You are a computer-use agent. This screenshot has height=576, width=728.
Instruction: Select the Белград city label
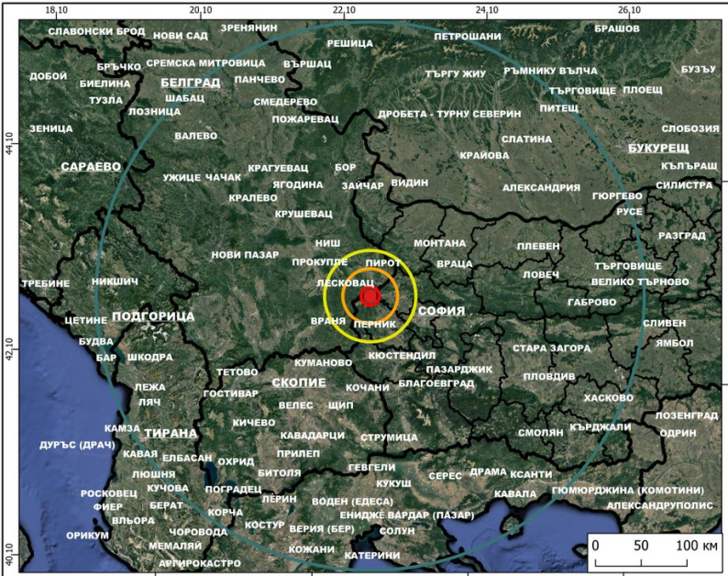click(191, 82)
